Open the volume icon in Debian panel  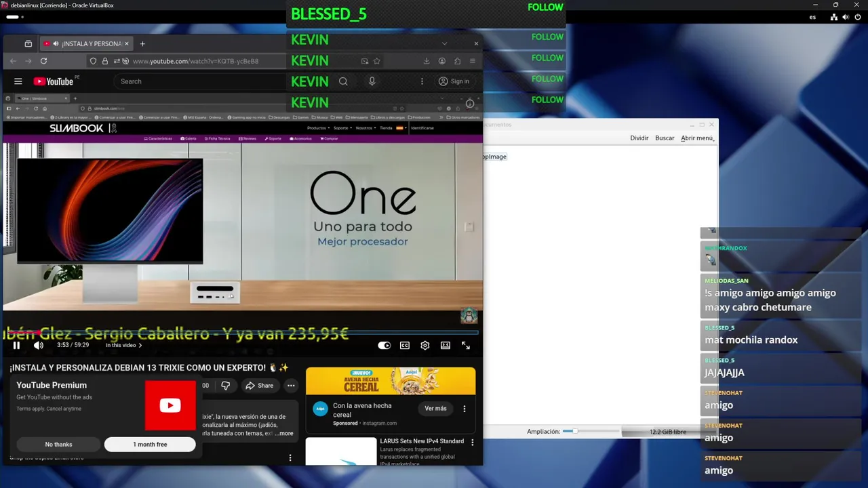[x=845, y=17]
